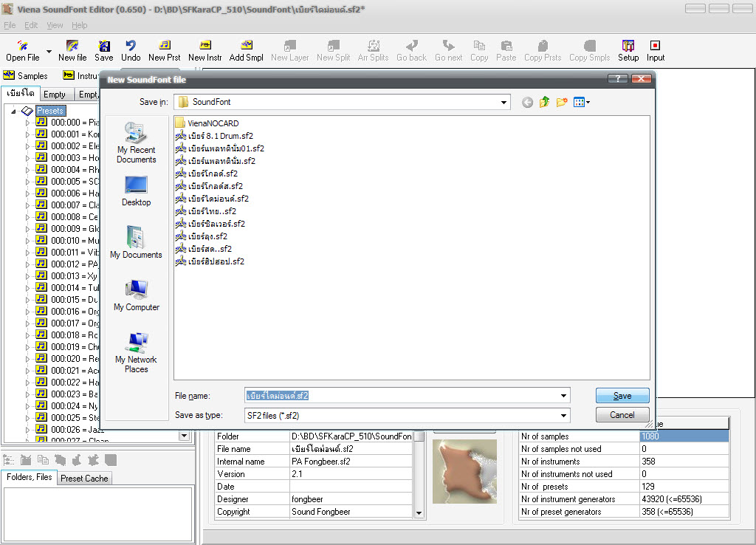Click the New Split toolbar icon
The width and height of the screenshot is (756, 545).
click(x=333, y=51)
